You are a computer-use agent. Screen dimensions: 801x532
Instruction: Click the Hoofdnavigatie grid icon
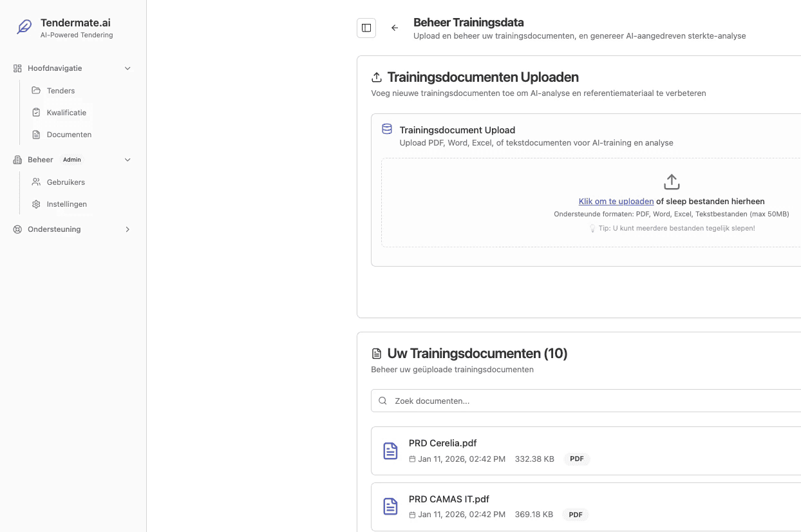[x=17, y=68]
